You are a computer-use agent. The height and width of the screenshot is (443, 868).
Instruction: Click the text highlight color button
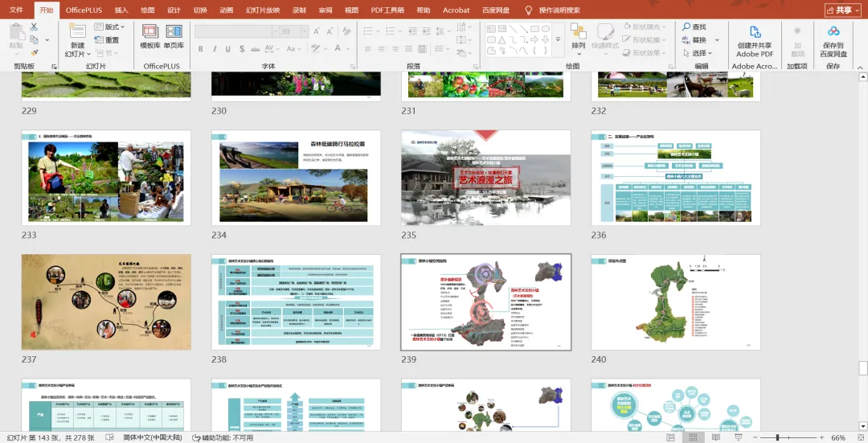tap(315, 49)
